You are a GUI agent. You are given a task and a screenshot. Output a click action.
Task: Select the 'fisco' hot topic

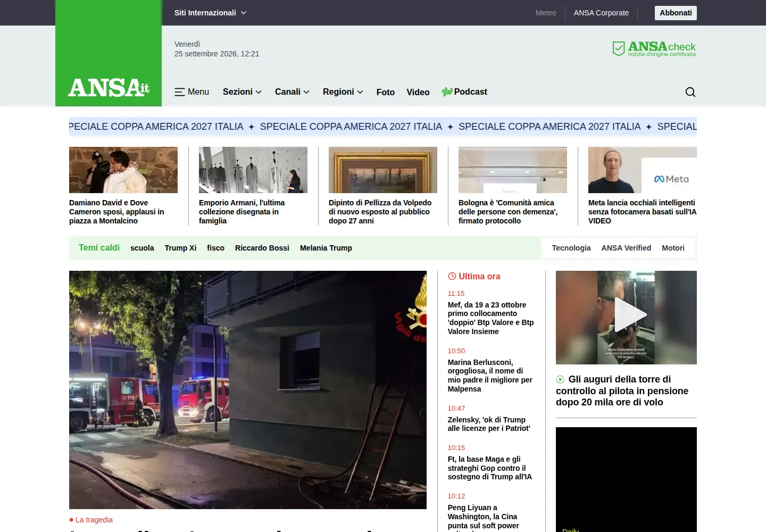pyautogui.click(x=215, y=248)
